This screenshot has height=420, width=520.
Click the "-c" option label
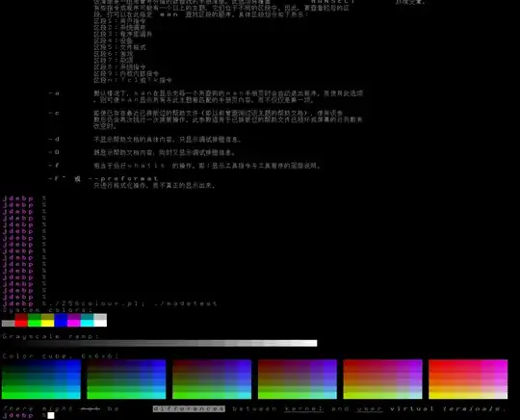coord(54,113)
